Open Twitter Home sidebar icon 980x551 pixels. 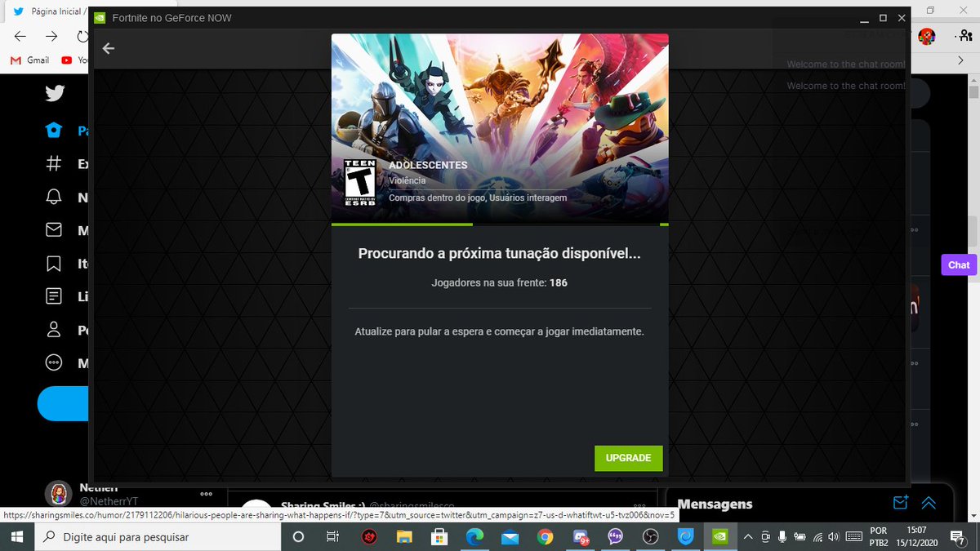pos(54,131)
